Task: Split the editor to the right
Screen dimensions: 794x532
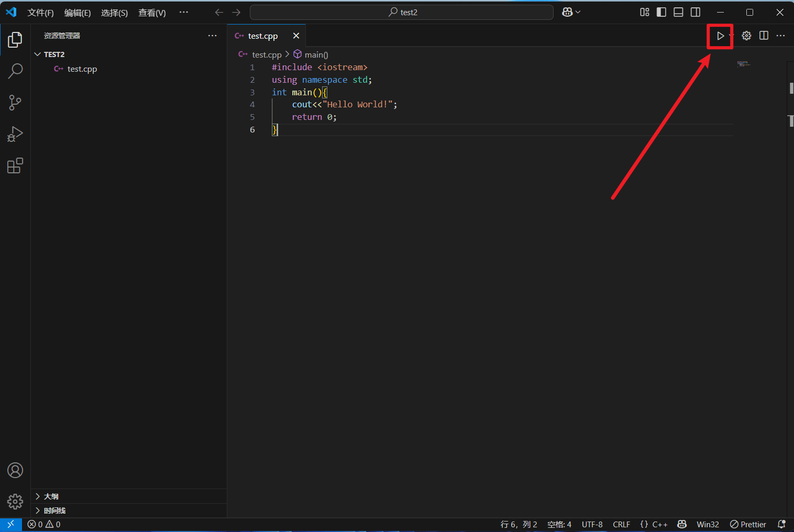Action: (764, 36)
